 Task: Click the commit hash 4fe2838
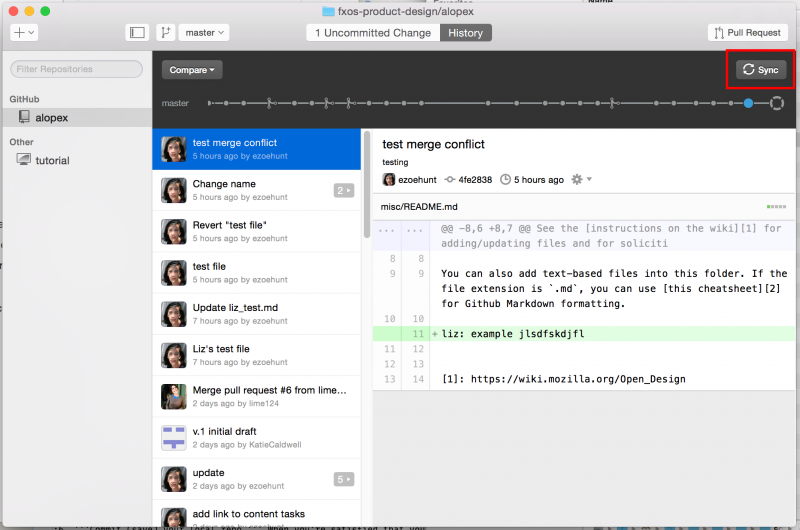pos(475,180)
